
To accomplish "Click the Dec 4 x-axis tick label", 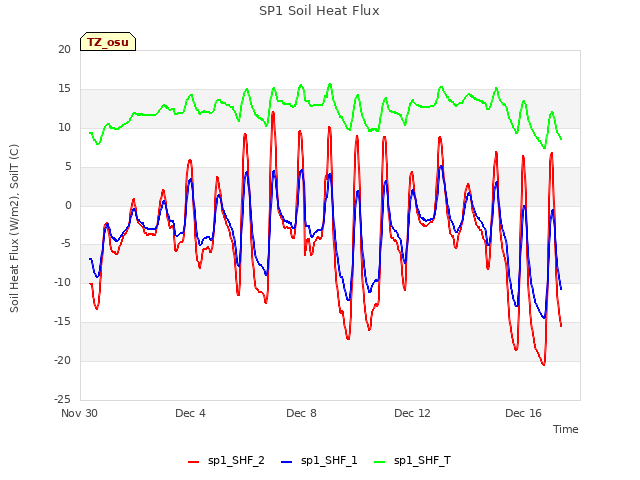I will (x=190, y=413).
